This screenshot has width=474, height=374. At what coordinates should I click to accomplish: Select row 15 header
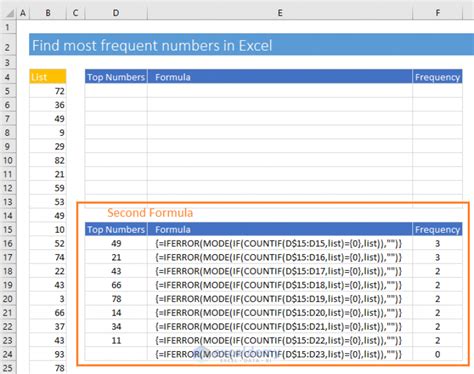pyautogui.click(x=8, y=229)
